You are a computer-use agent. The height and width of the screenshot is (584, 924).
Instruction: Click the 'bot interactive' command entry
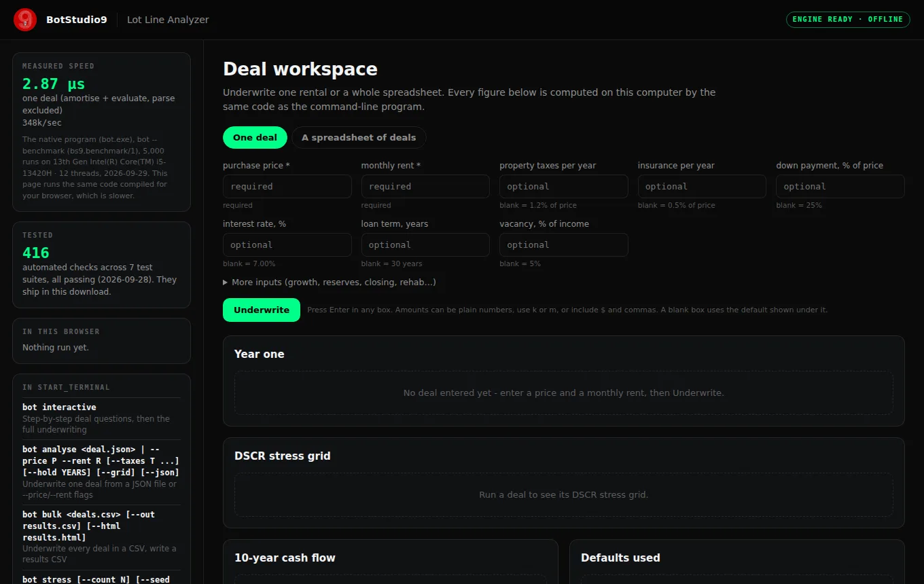pos(101,418)
